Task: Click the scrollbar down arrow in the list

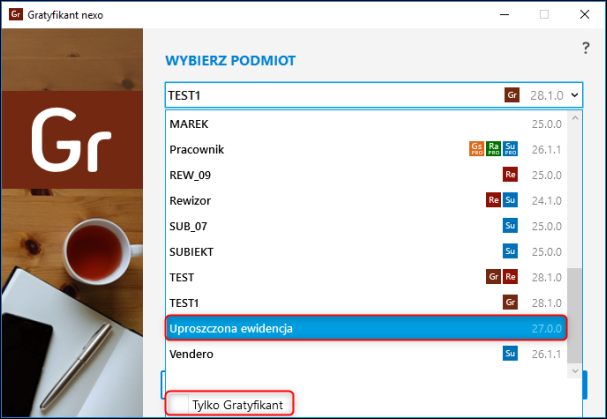Action: 575,371
